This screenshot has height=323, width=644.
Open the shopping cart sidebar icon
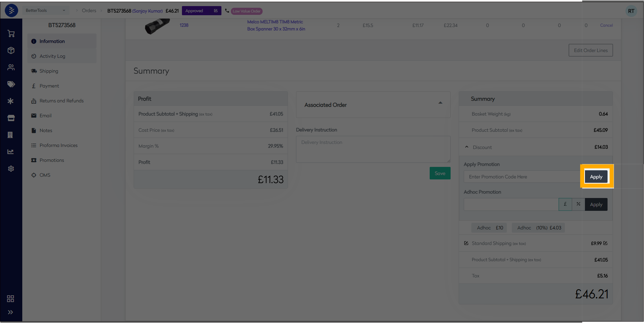[11, 33]
